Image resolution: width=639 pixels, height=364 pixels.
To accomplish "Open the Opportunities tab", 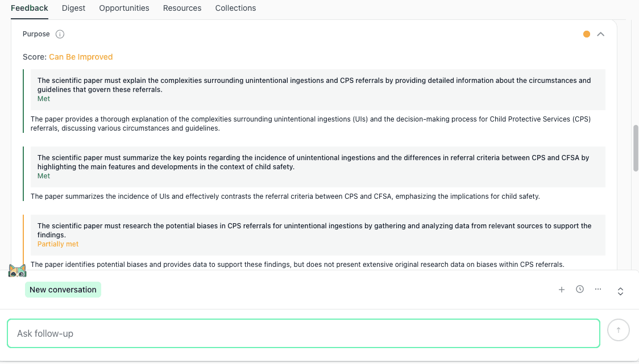I will (x=124, y=8).
